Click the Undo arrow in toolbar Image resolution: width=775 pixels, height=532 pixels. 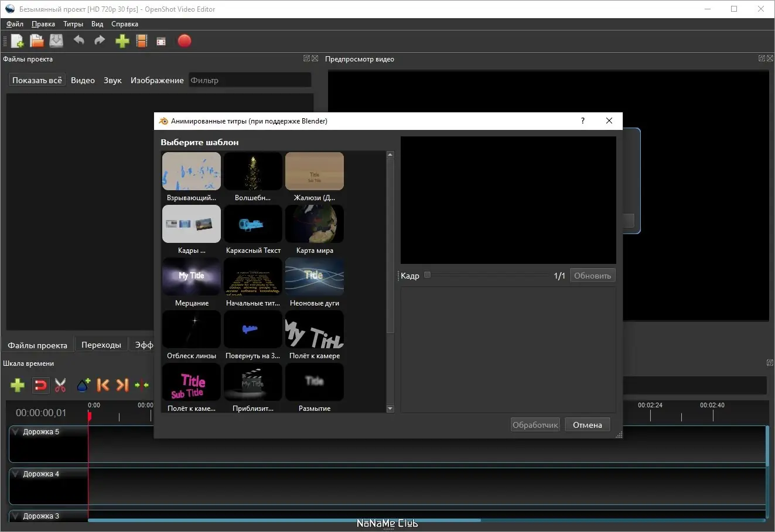pyautogui.click(x=79, y=40)
